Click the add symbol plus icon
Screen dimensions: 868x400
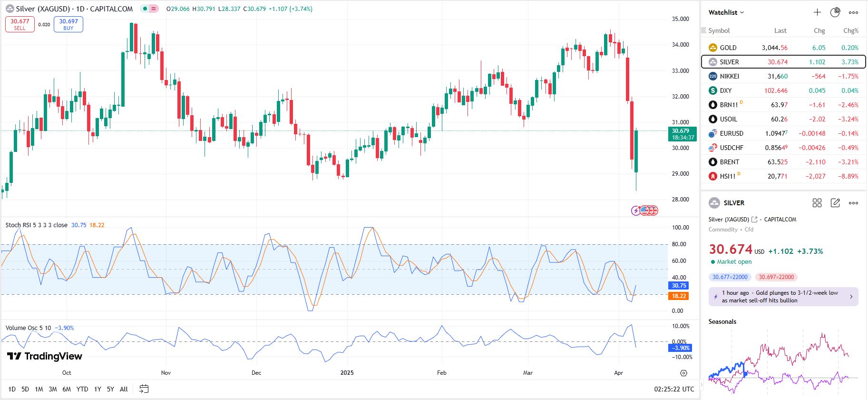pos(817,12)
